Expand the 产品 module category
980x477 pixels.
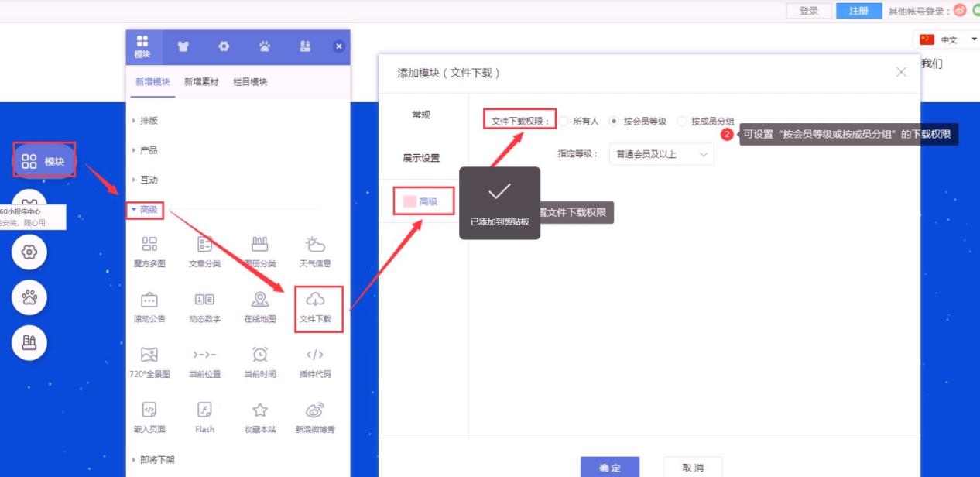point(149,150)
